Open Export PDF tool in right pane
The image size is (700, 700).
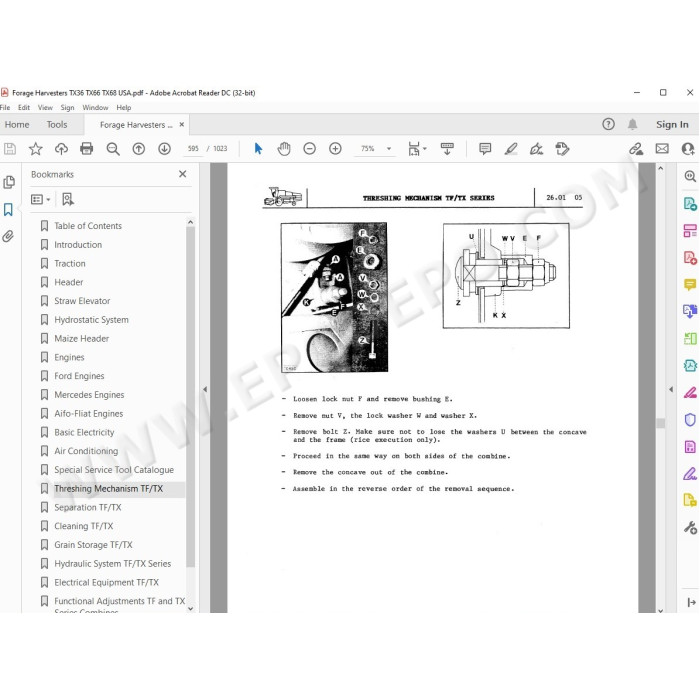click(x=690, y=204)
